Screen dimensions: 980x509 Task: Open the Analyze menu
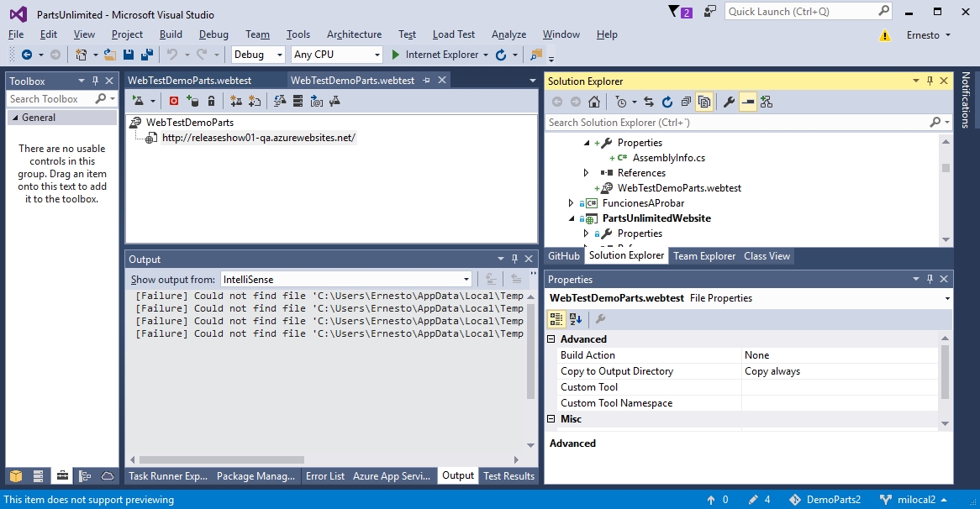point(508,34)
